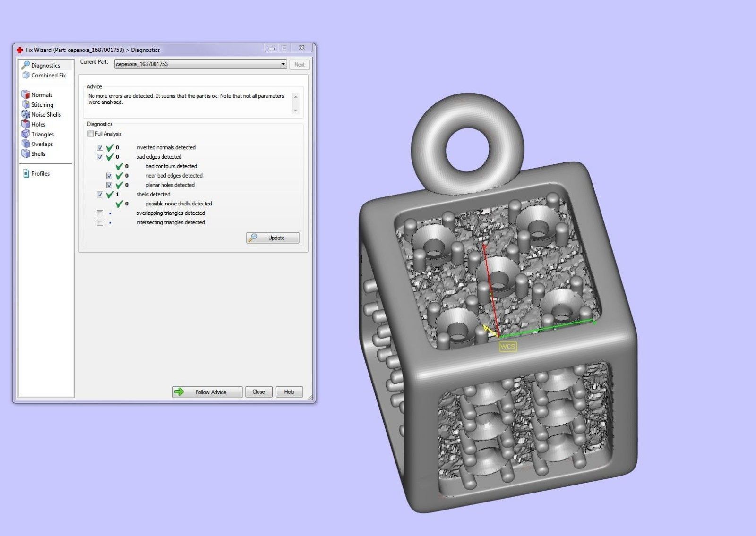Click the Advice box scroll down arrow

coord(296,111)
